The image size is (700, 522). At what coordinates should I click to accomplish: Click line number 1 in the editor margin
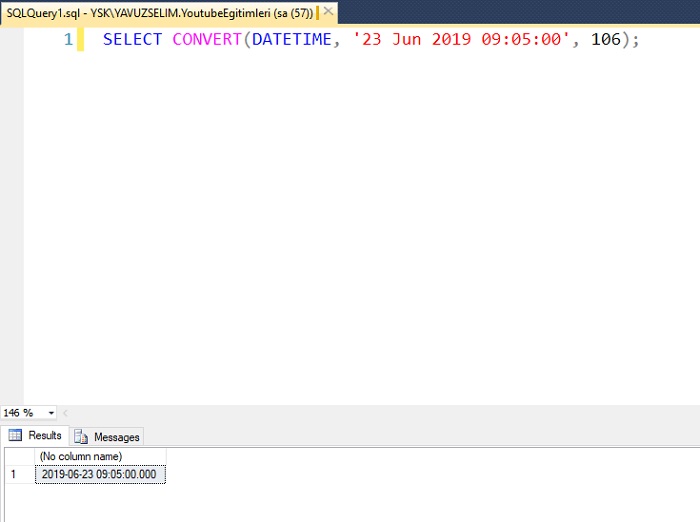coord(68,39)
